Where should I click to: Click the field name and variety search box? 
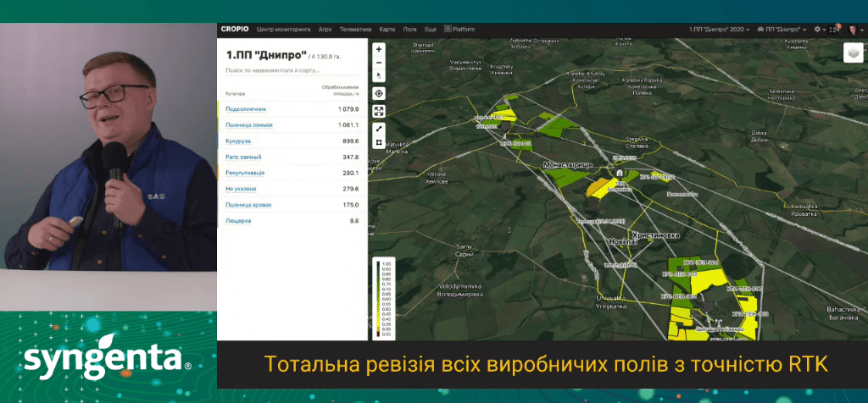pos(292,71)
